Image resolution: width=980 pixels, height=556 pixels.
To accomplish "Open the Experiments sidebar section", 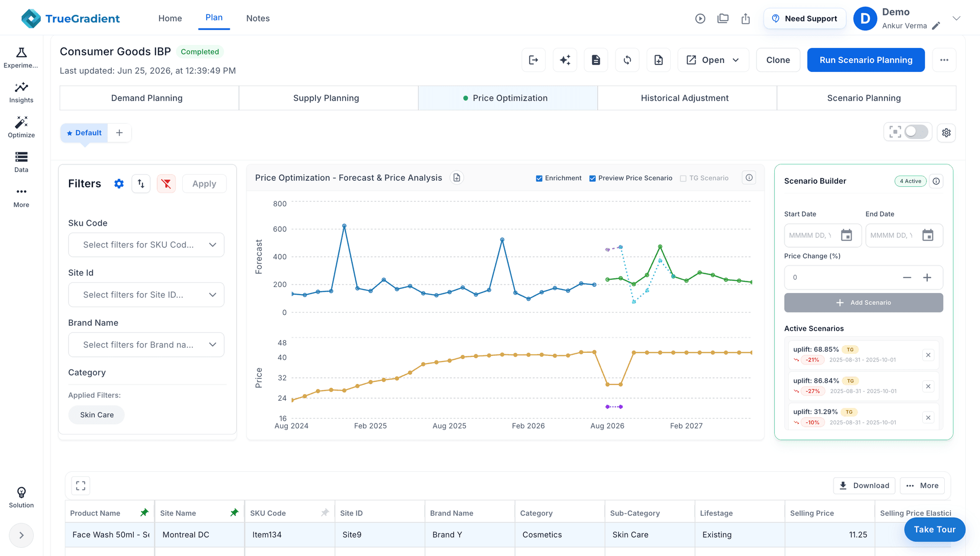I will (x=21, y=58).
